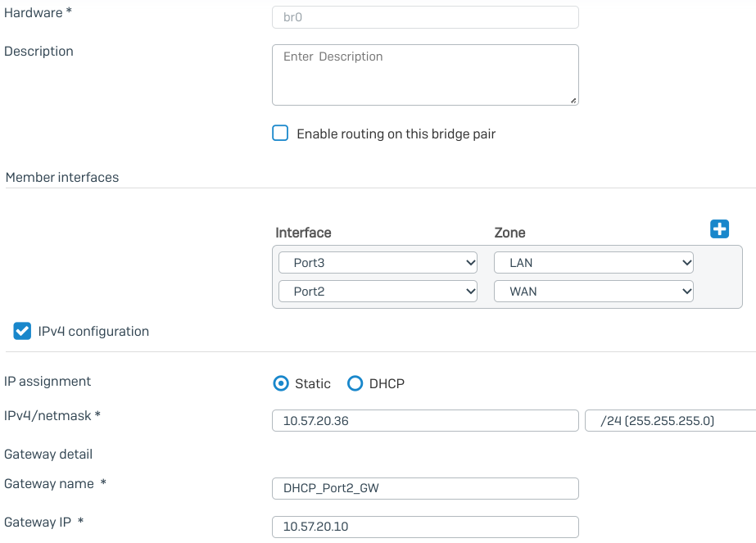Viewport: 756px width, 543px height.
Task: Open the Port2 interface dropdown
Action: [378, 292]
